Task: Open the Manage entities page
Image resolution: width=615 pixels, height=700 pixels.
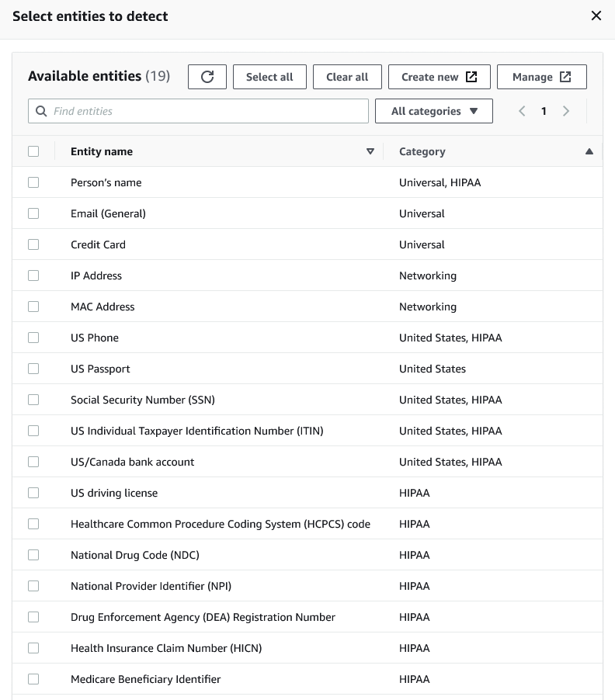Action: tap(542, 77)
